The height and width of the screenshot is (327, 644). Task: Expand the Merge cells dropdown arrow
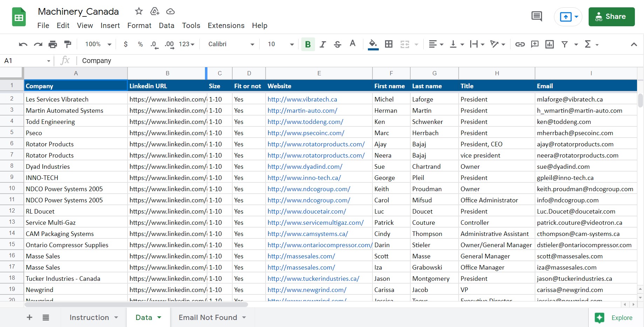point(416,44)
